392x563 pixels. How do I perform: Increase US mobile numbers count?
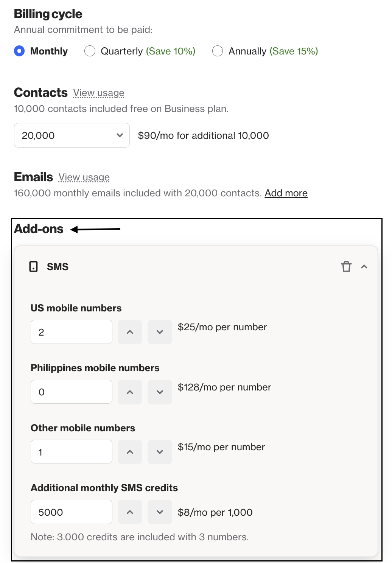click(130, 332)
